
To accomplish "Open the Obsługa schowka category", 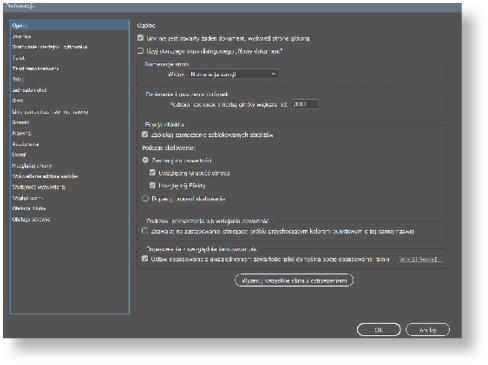I will [x=31, y=219].
